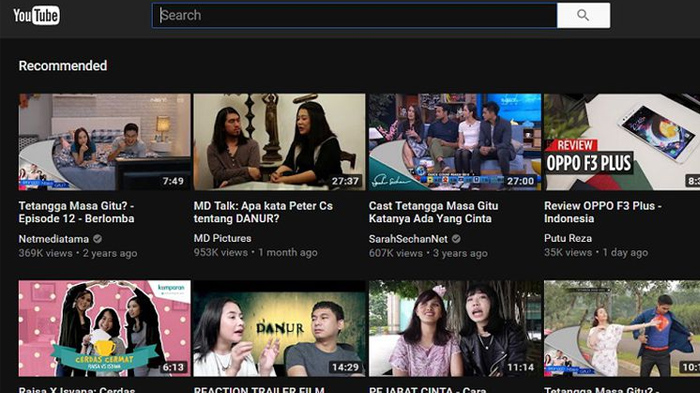Click the SarahSechanNet verified badge

[456, 239]
